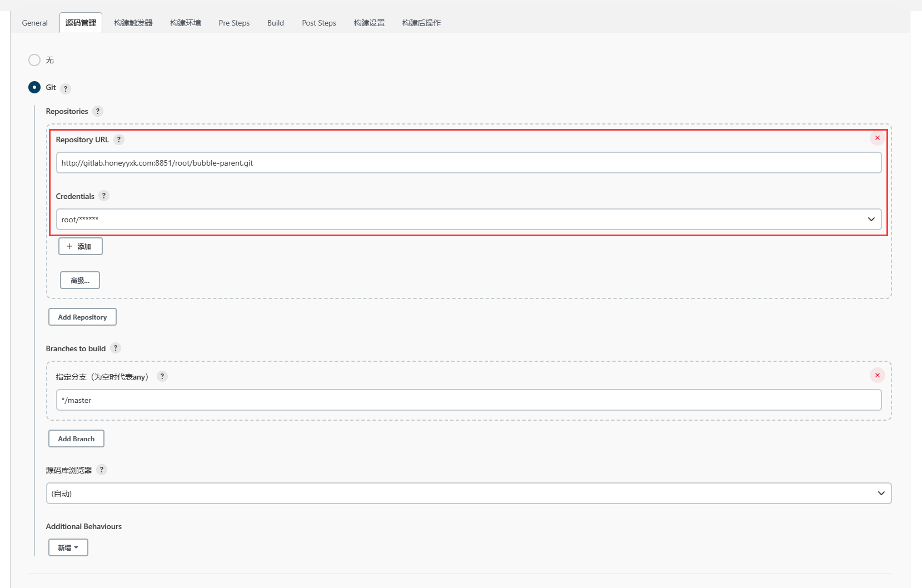Switch to the 构建后操作 tab

click(422, 23)
